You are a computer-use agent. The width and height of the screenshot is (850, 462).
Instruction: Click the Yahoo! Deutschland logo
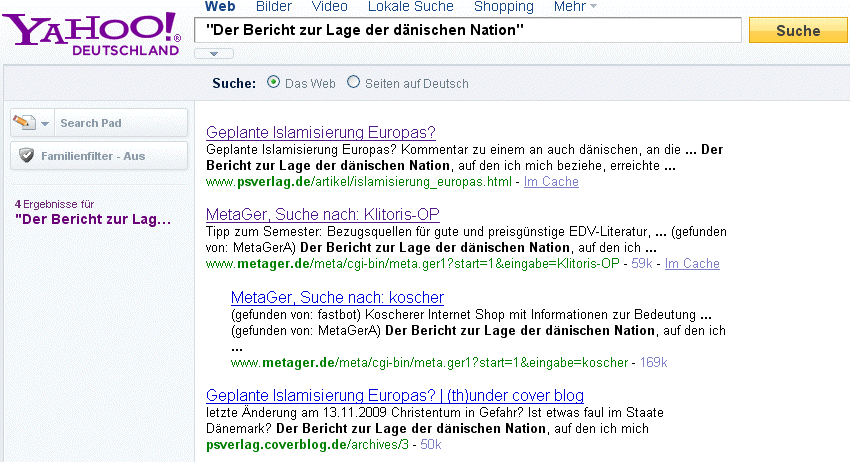coord(92,34)
